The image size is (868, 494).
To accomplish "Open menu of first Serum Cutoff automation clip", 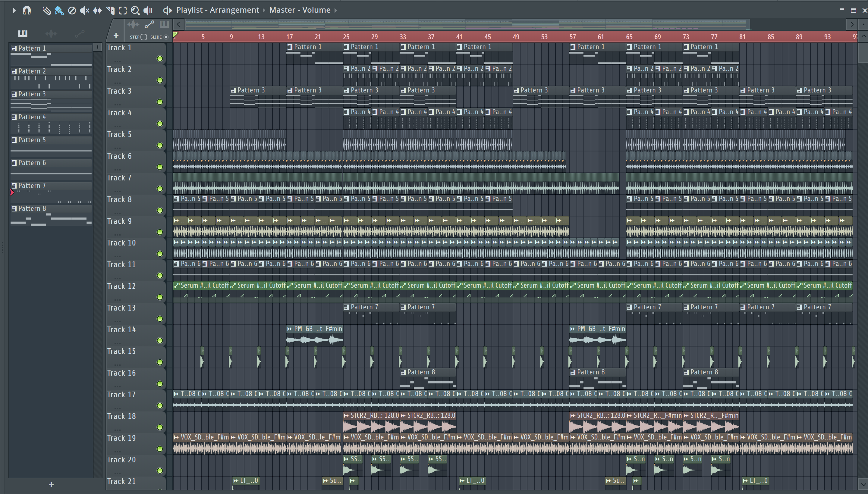I will (x=177, y=286).
